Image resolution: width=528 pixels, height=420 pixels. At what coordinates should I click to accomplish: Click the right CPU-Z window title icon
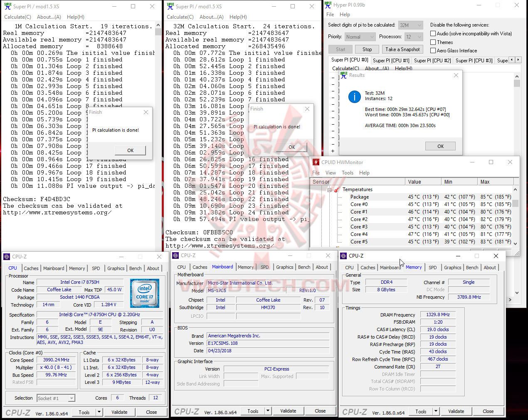coord(343,256)
